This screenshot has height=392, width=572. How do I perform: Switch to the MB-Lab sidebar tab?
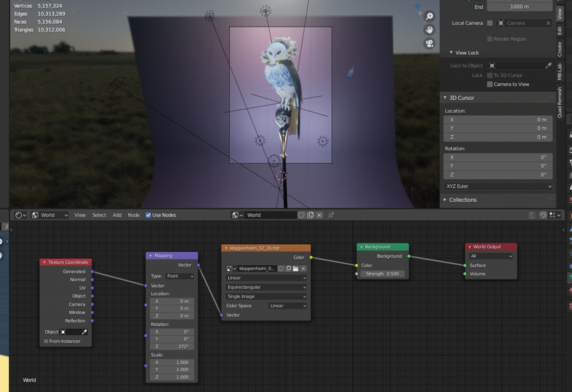559,71
